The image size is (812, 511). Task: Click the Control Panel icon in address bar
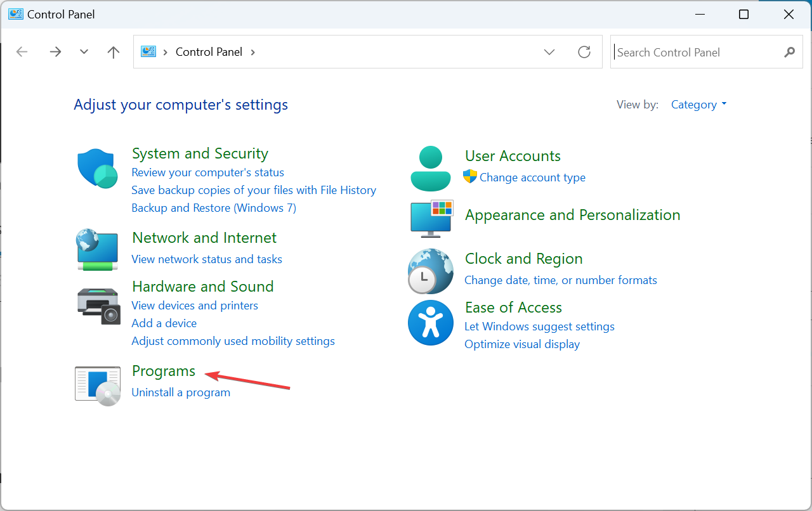tap(148, 51)
